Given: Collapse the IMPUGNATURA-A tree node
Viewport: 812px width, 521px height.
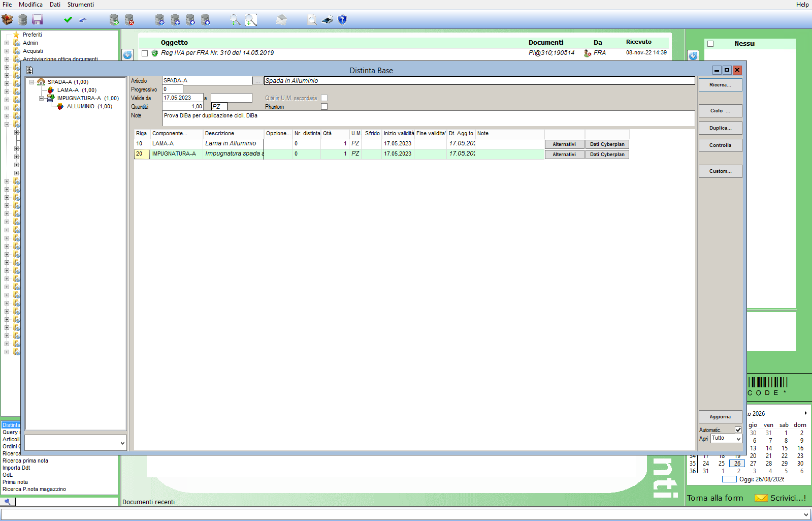Looking at the screenshot, I should click(42, 98).
